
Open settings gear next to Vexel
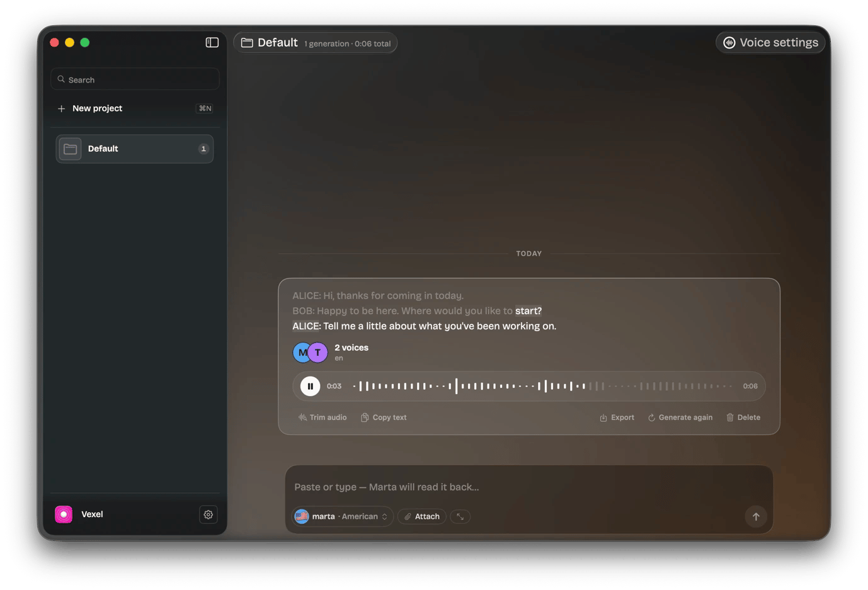(x=208, y=514)
